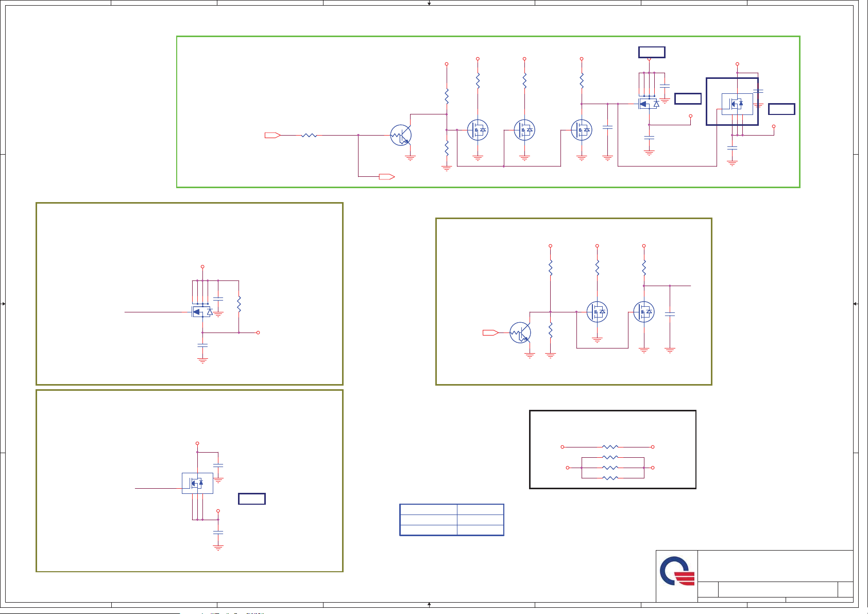Click the leftmost circular MOSFET in the green block
The image size is (868, 614).
tap(478, 130)
